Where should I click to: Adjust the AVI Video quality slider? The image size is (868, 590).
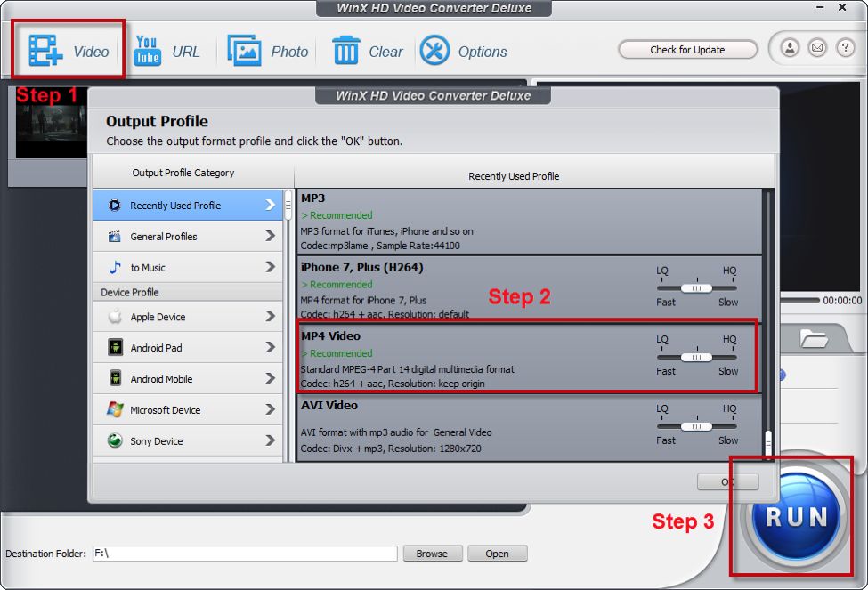point(696,427)
